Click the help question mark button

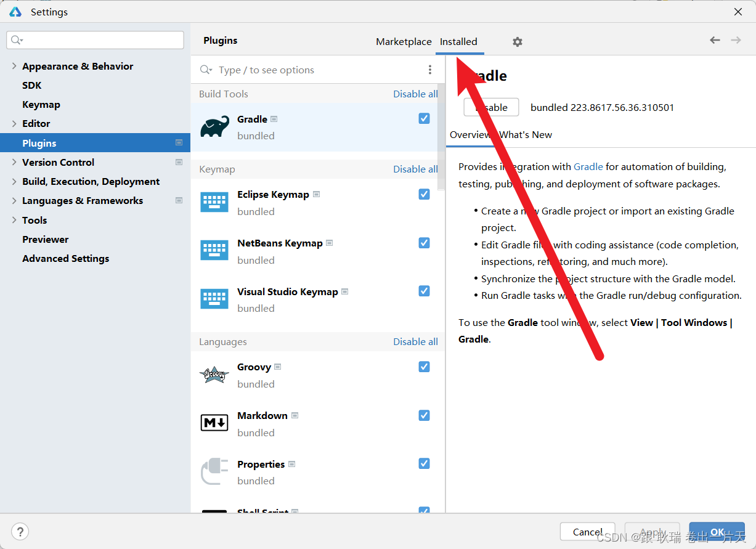[20, 532]
